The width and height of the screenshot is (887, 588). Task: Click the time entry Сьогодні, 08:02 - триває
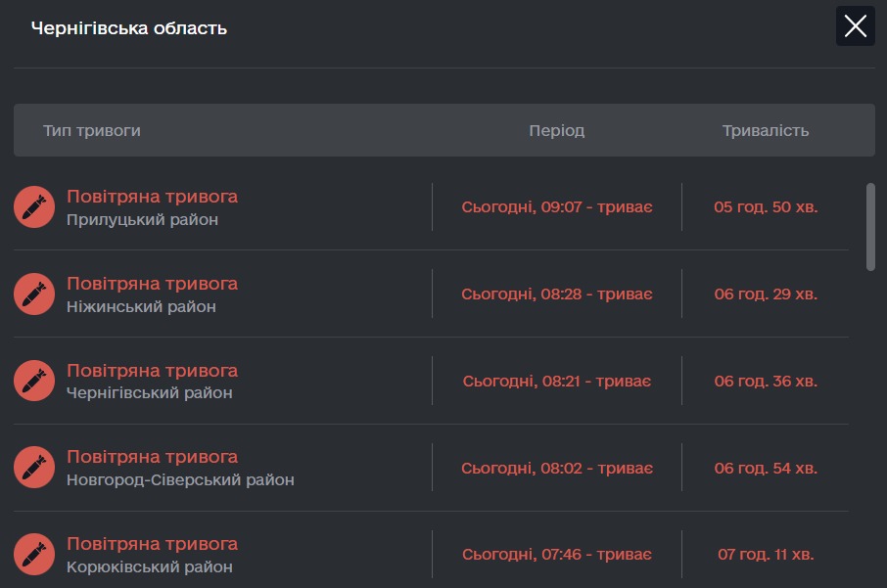[556, 468]
